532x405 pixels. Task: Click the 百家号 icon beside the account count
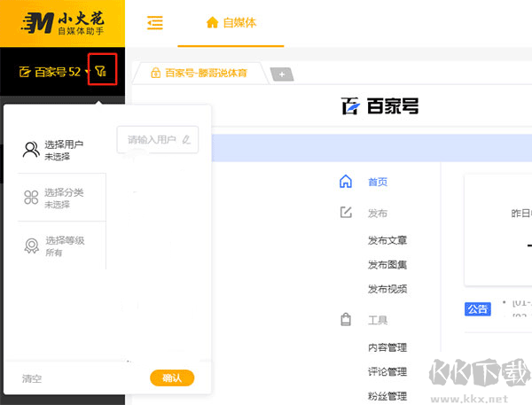pos(25,72)
